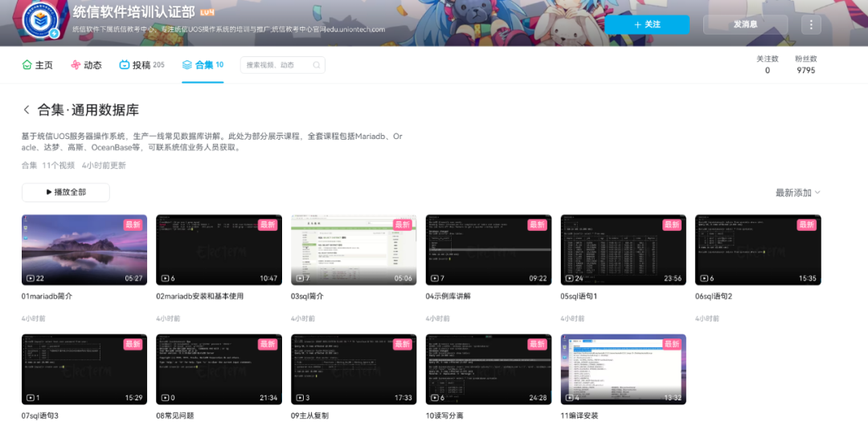
Task: Click the 01mariadb简介 title link
Action: coord(47,297)
